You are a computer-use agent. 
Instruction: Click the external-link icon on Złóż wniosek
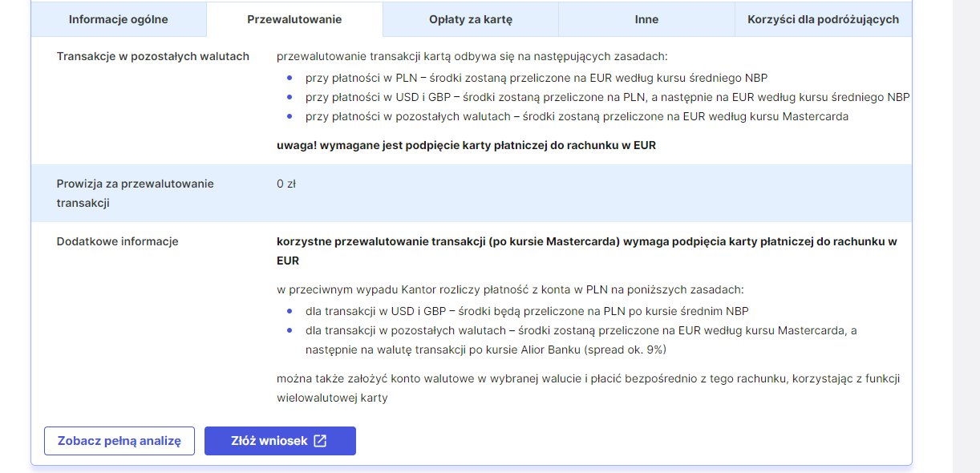pos(320,441)
